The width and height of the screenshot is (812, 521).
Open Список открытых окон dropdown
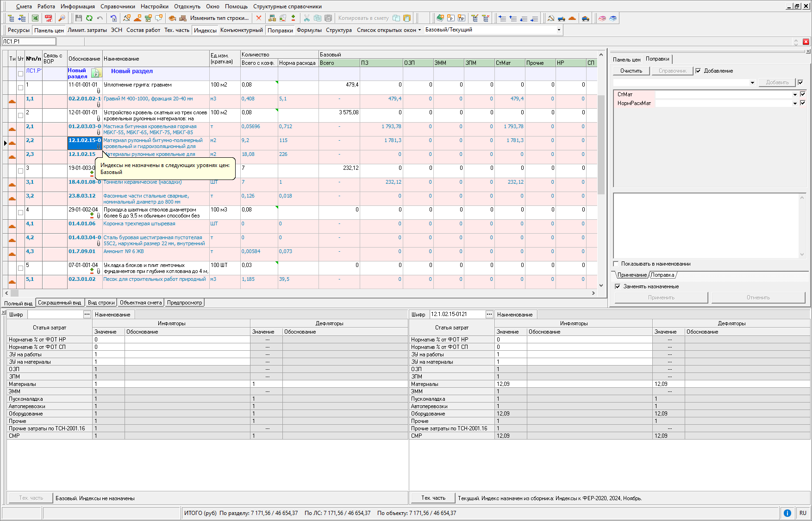pos(389,30)
